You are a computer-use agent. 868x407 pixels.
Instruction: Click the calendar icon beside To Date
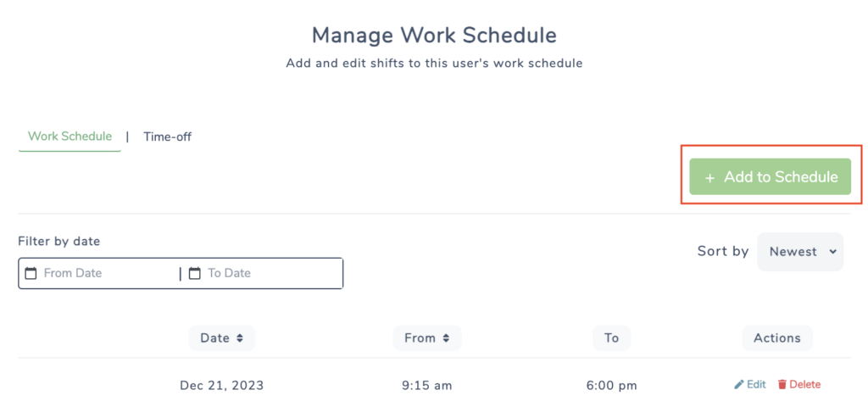click(x=194, y=273)
